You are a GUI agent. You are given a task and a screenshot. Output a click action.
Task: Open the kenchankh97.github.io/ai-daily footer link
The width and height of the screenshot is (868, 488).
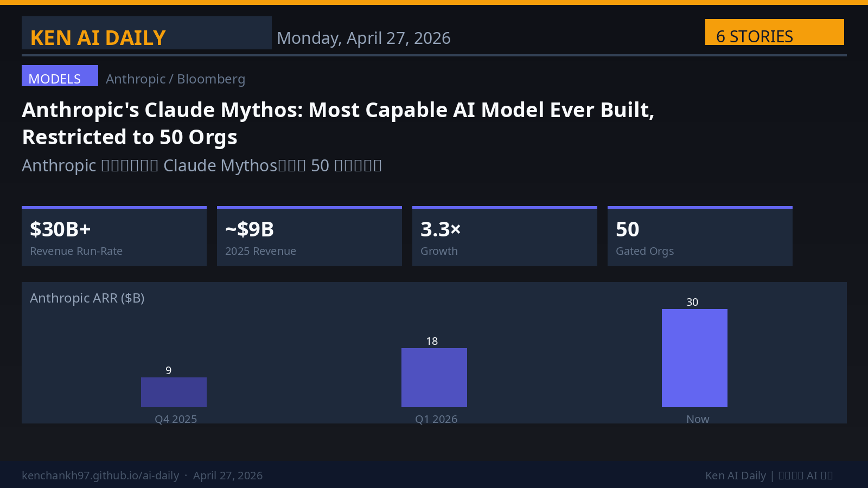pos(100,476)
